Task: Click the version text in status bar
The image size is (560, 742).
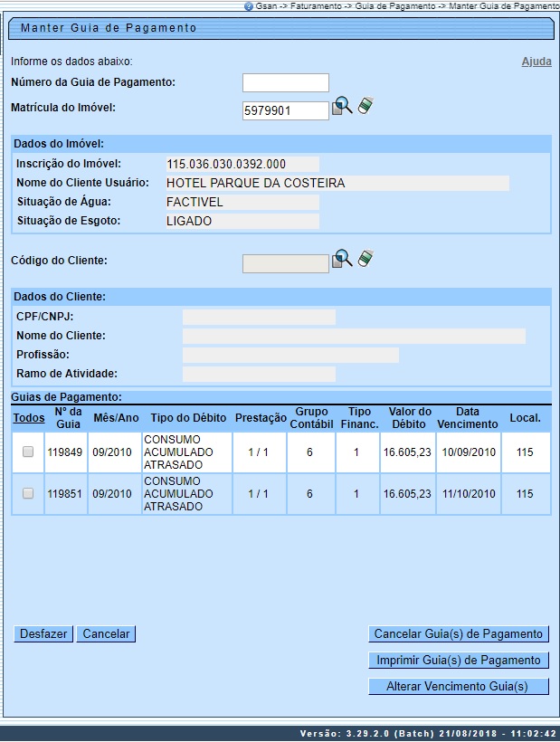Action: 428,734
